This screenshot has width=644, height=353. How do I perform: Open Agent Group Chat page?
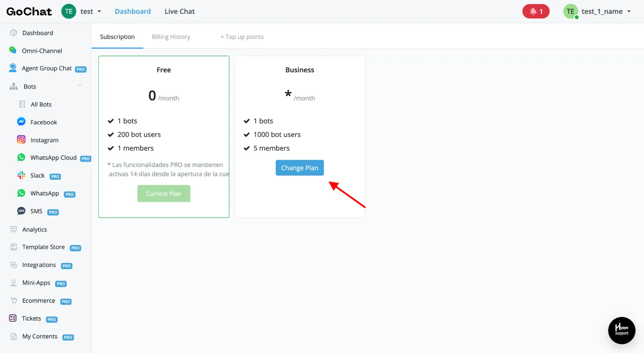click(x=47, y=68)
